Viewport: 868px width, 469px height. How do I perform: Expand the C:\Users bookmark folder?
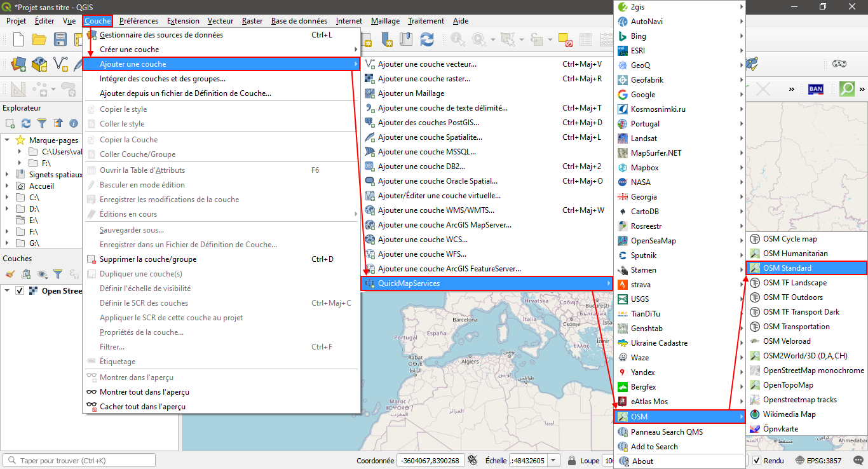coord(20,152)
